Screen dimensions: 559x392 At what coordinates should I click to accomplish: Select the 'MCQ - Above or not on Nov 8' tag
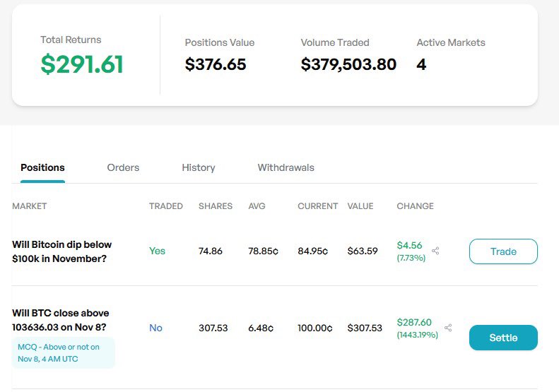coord(64,353)
